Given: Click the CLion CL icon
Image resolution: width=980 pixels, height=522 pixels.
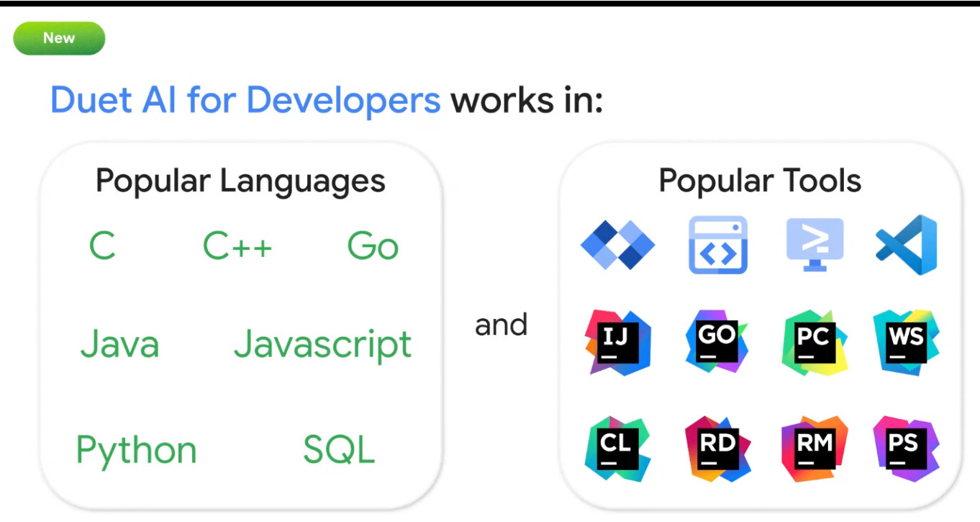Looking at the screenshot, I should click(617, 449).
